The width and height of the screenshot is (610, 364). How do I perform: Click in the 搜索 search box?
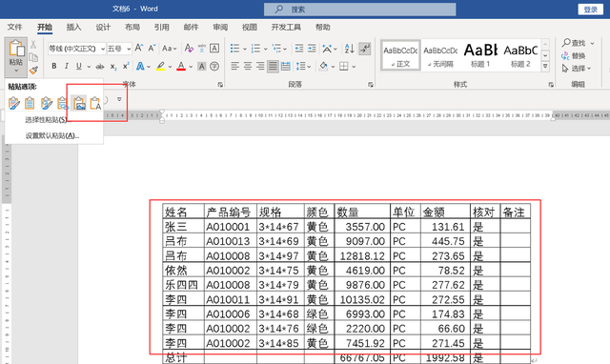(x=360, y=10)
